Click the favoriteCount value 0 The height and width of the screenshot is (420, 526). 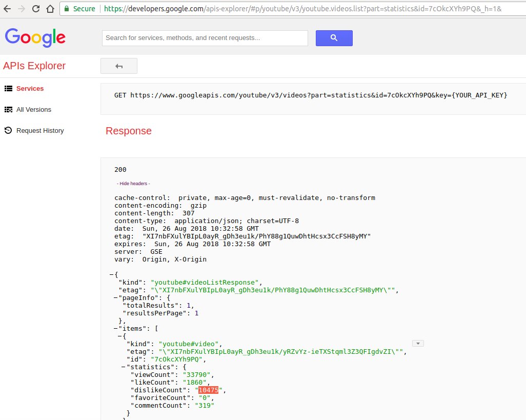coord(205,398)
